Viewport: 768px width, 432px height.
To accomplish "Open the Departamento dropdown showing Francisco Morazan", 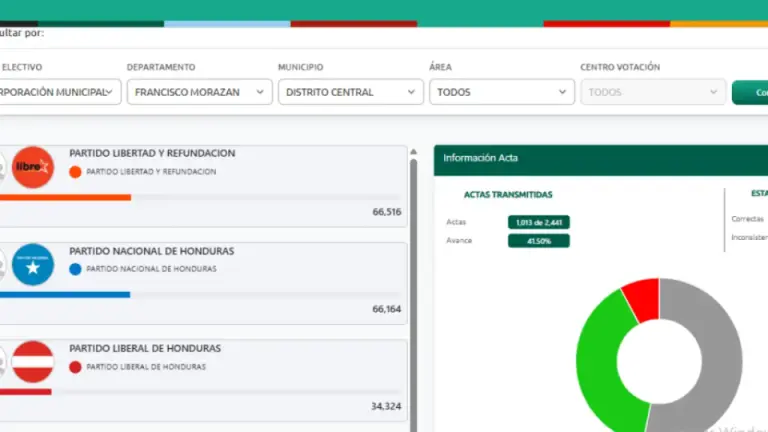I will [x=199, y=92].
